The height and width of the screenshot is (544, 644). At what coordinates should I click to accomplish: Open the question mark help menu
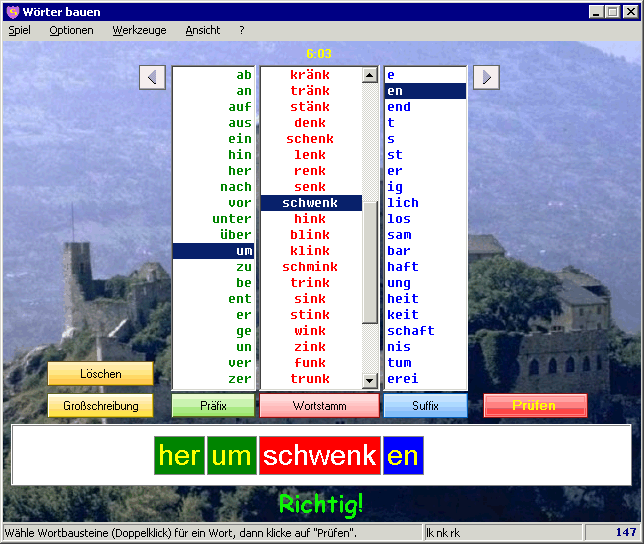click(242, 30)
